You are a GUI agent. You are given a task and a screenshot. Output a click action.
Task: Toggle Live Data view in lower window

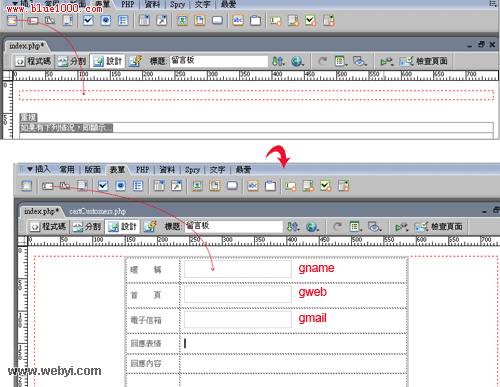(150, 227)
